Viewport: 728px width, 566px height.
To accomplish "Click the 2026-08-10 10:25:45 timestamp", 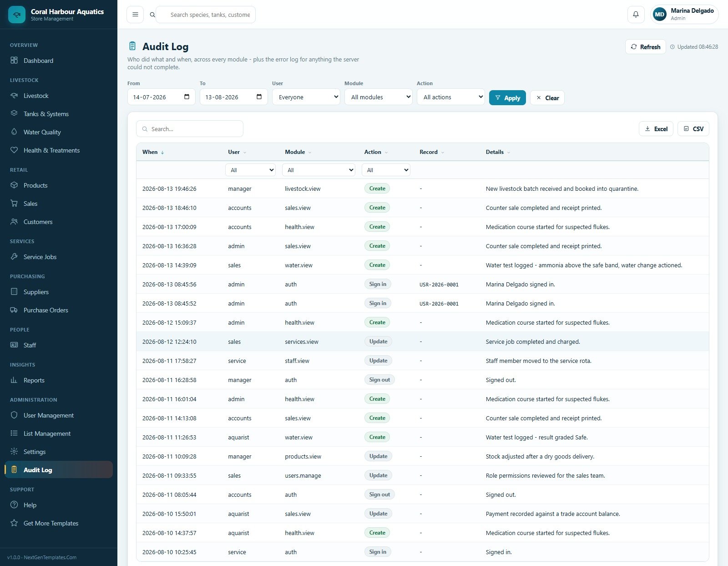I will (169, 552).
